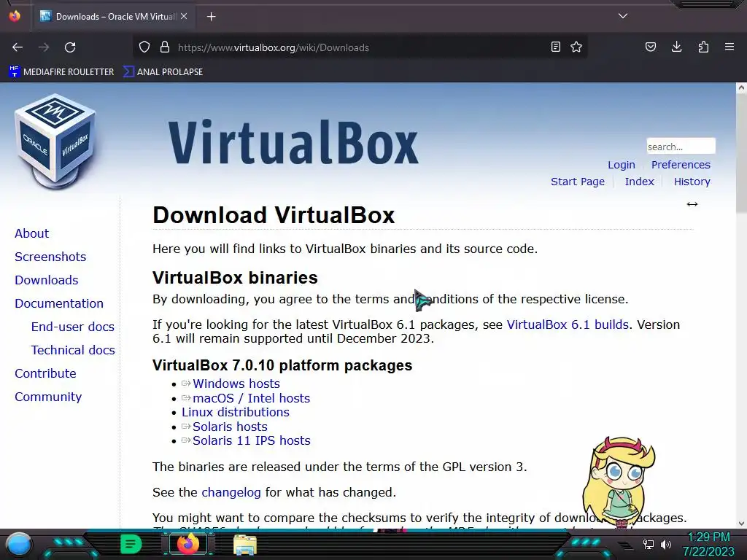Save page to Pocket icon
The width and height of the screenshot is (747, 560).
click(x=650, y=47)
